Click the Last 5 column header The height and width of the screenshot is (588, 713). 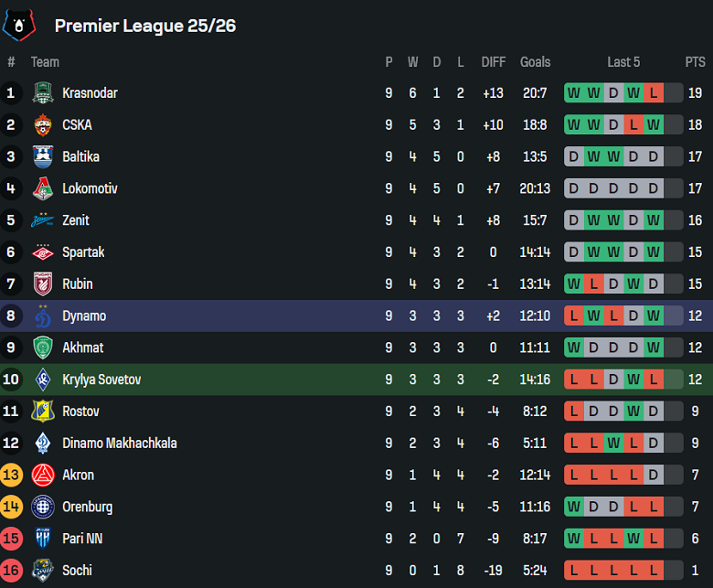click(x=623, y=62)
